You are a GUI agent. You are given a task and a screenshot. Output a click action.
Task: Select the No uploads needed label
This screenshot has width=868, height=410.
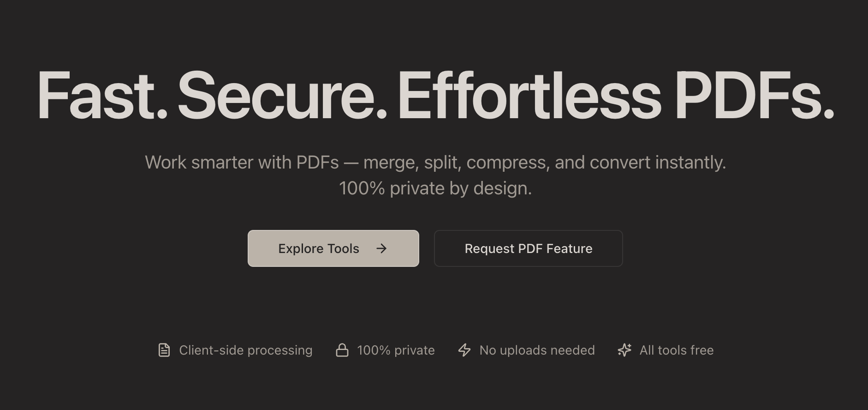[537, 350]
